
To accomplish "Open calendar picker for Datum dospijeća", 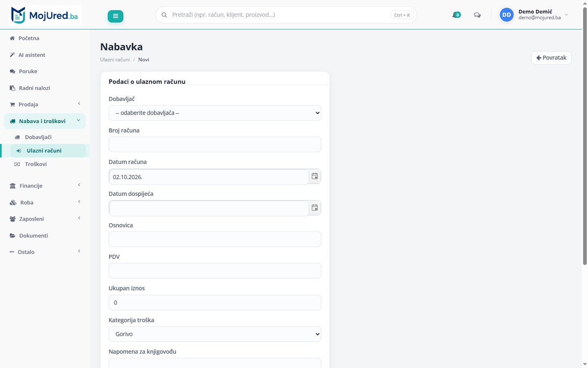I will pos(315,208).
